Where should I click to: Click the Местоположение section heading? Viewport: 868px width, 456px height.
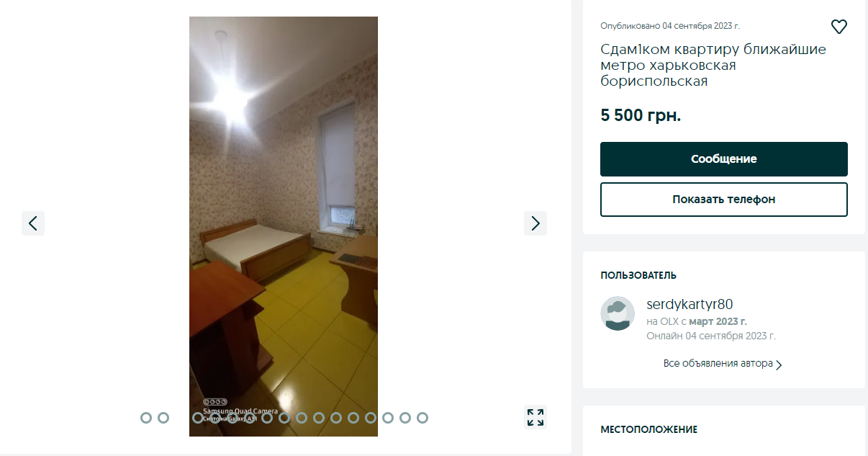[x=648, y=429]
